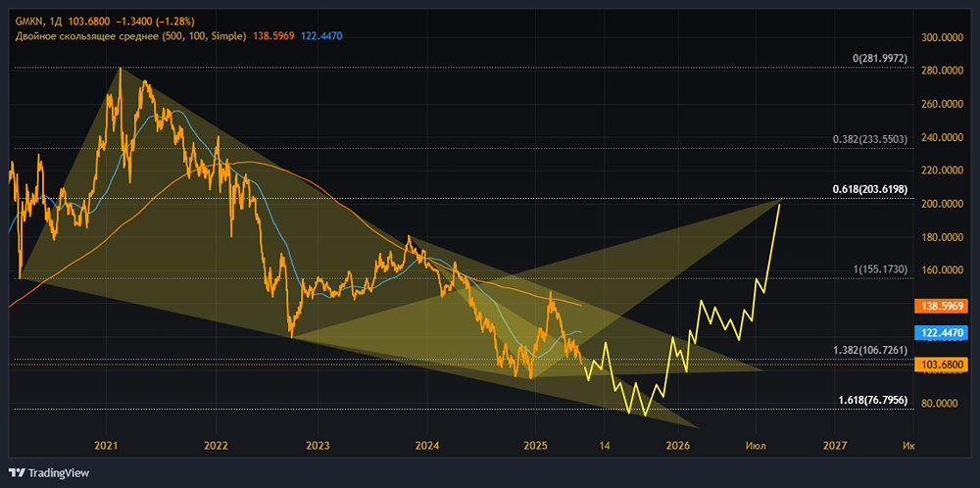The image size is (980, 488).
Task: Click the 2024 label on time axis
Action: pos(427,446)
